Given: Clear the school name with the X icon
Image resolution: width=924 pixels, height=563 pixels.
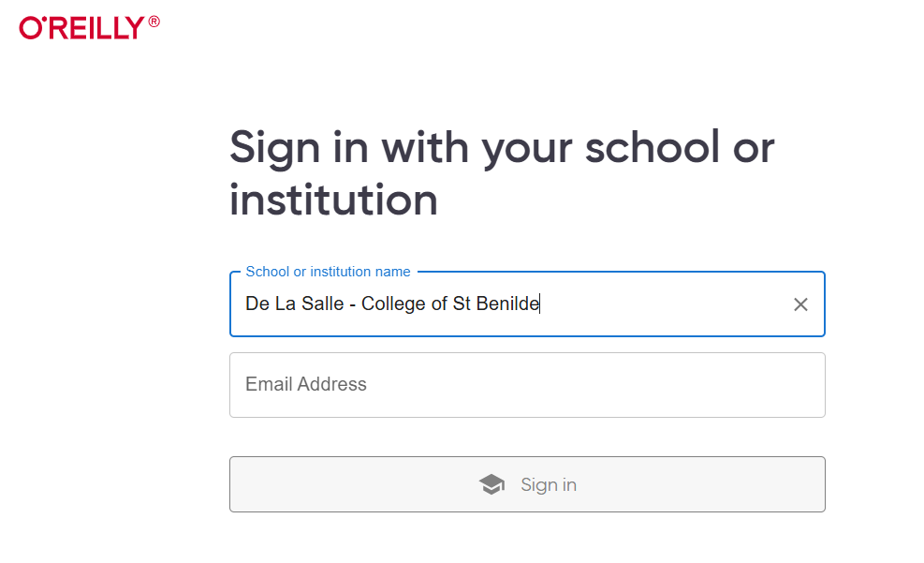Looking at the screenshot, I should pyautogui.click(x=800, y=304).
